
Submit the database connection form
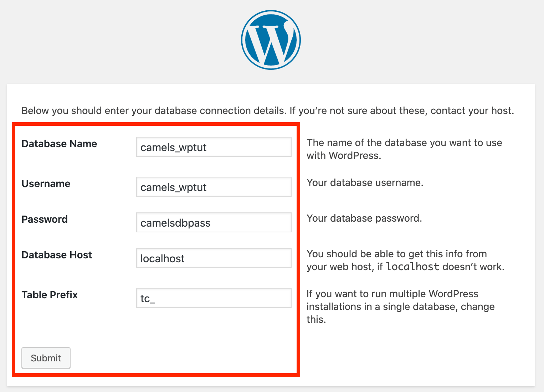tap(46, 358)
